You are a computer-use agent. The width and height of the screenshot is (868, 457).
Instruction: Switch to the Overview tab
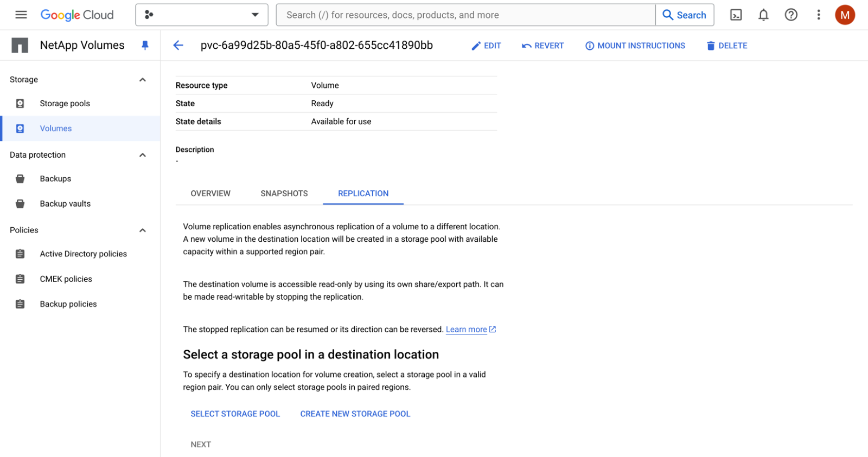point(210,194)
